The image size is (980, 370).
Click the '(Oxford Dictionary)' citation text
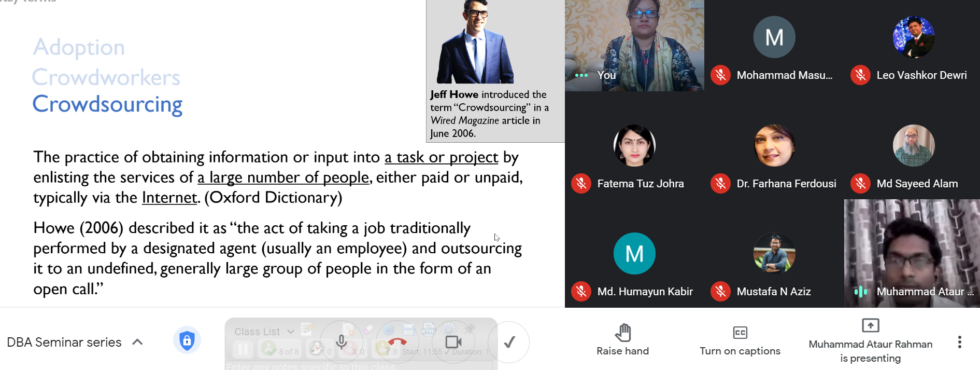click(273, 198)
